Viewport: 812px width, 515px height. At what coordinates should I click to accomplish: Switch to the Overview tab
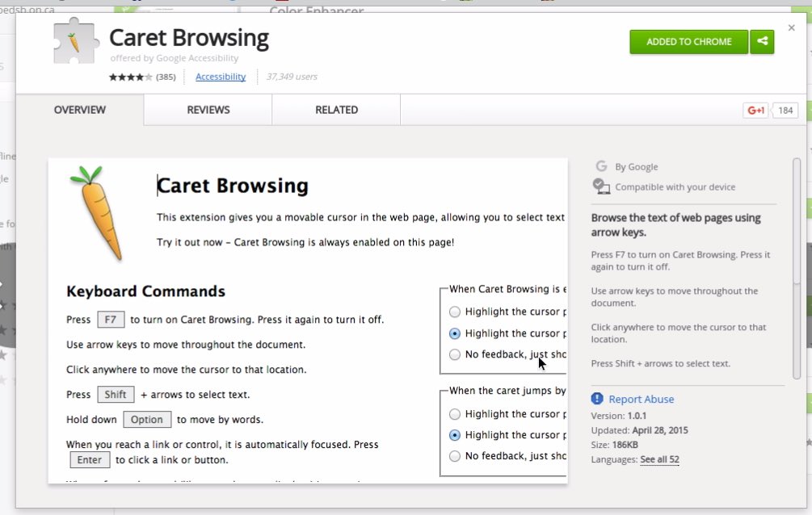pyautogui.click(x=80, y=110)
